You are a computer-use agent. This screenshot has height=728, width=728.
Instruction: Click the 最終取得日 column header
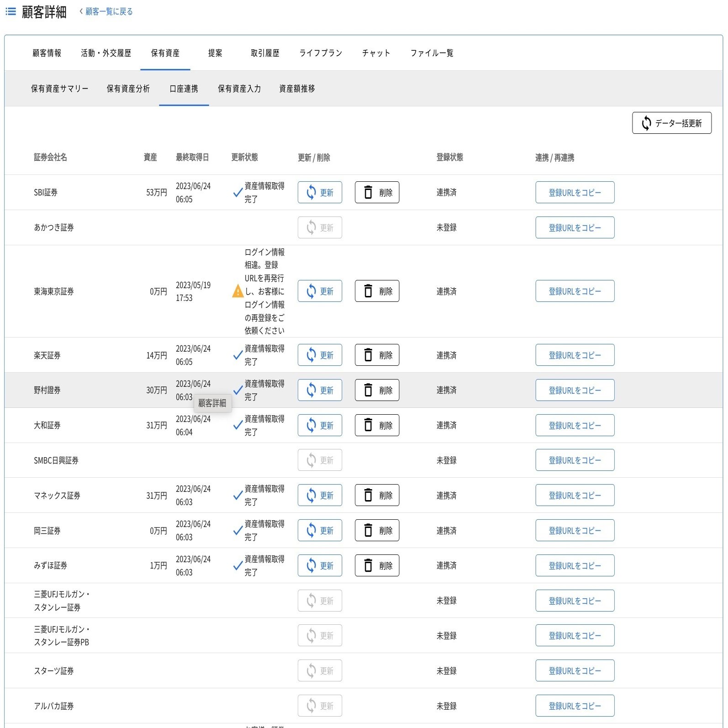point(192,157)
